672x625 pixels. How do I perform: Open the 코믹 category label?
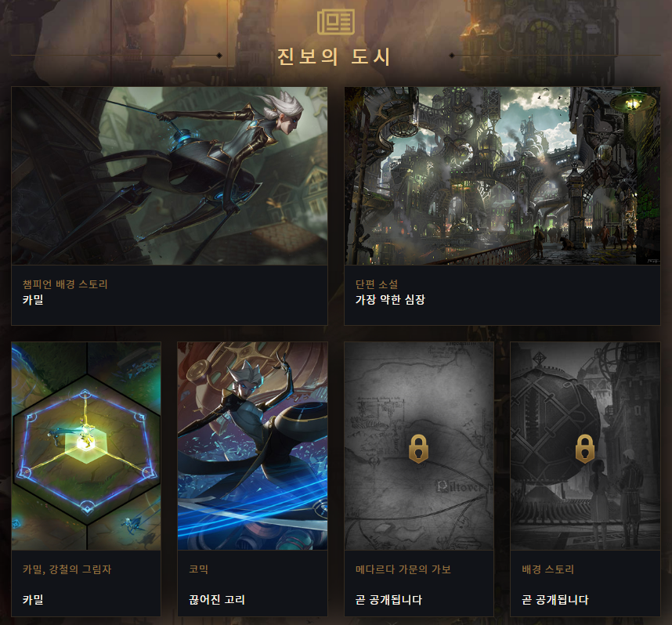(198, 569)
